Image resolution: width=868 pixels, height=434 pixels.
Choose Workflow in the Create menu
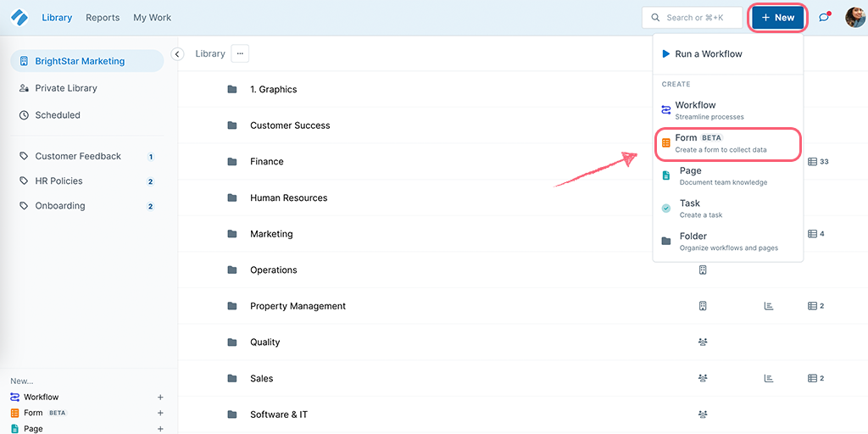(728, 110)
